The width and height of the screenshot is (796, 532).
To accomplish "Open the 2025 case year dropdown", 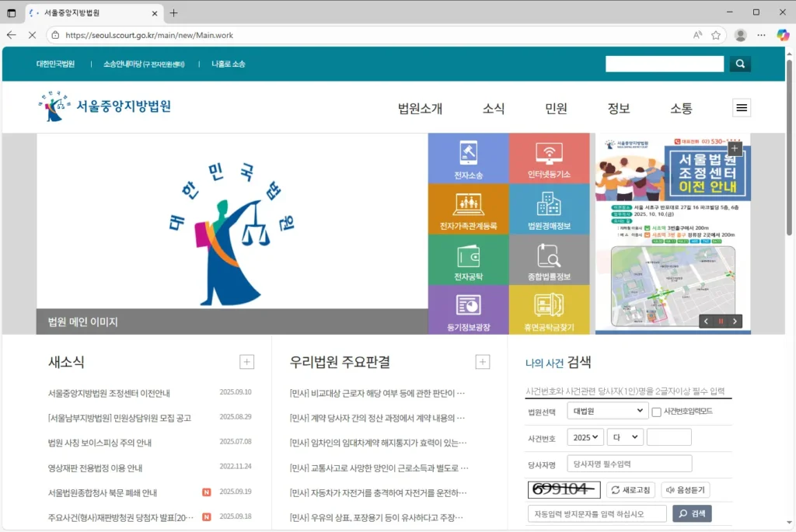I will 585,436.
